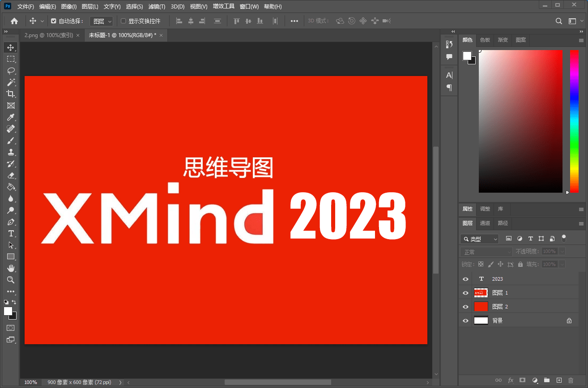Swap foreground and background colors
The height and width of the screenshot is (388, 588).
point(14,302)
